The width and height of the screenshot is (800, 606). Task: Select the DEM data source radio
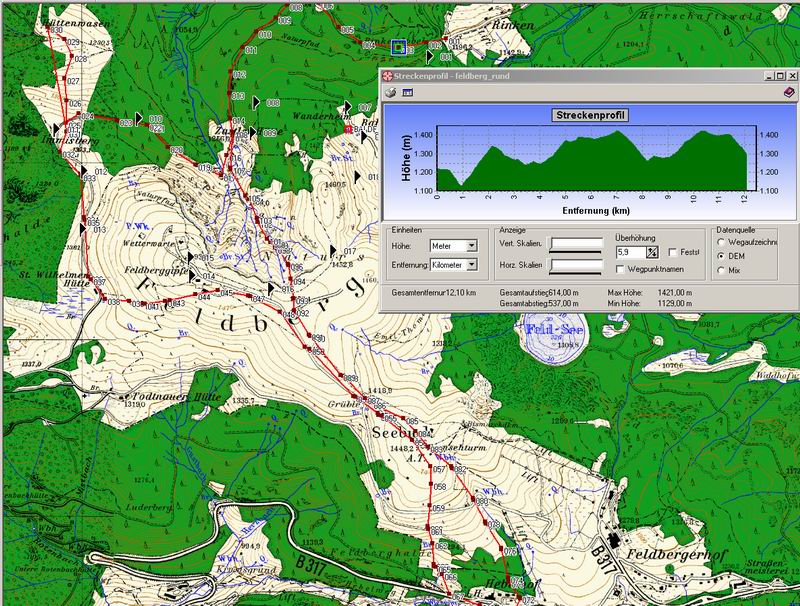coord(721,256)
